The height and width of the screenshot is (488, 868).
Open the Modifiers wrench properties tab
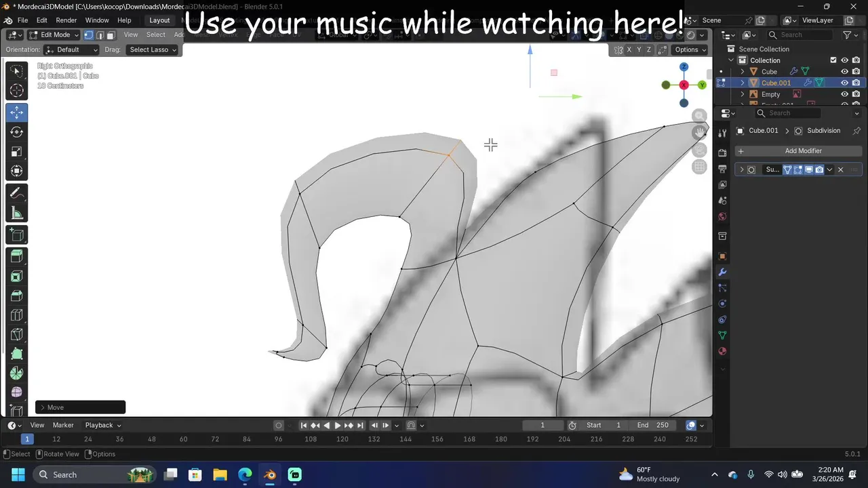(x=722, y=272)
